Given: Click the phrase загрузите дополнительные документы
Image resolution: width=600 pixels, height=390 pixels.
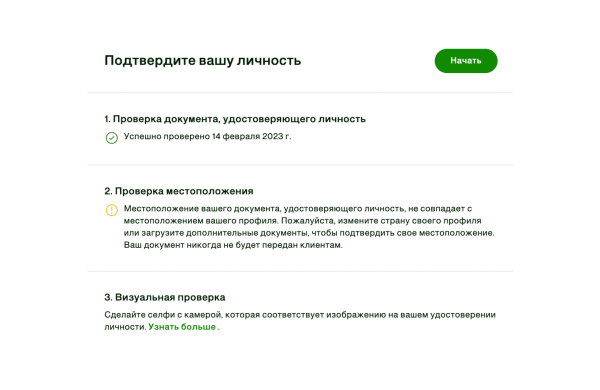Looking at the screenshot, I should [225, 233].
